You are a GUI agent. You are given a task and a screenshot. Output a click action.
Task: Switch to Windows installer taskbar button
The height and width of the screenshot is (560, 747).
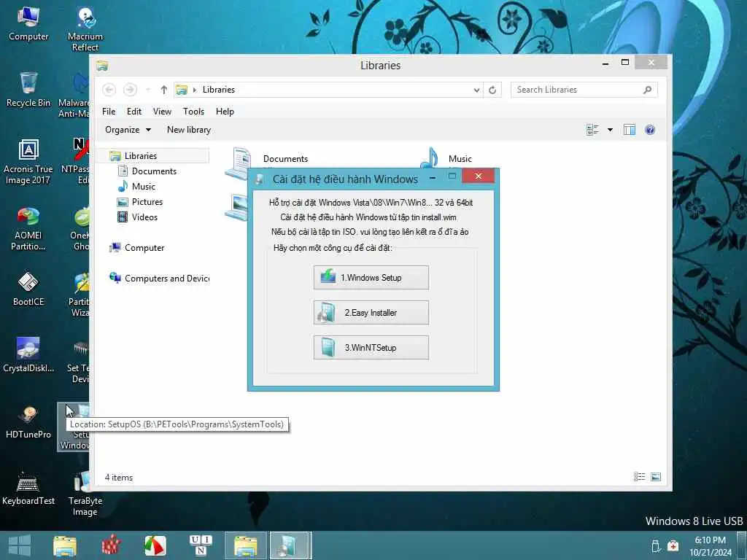tap(290, 545)
